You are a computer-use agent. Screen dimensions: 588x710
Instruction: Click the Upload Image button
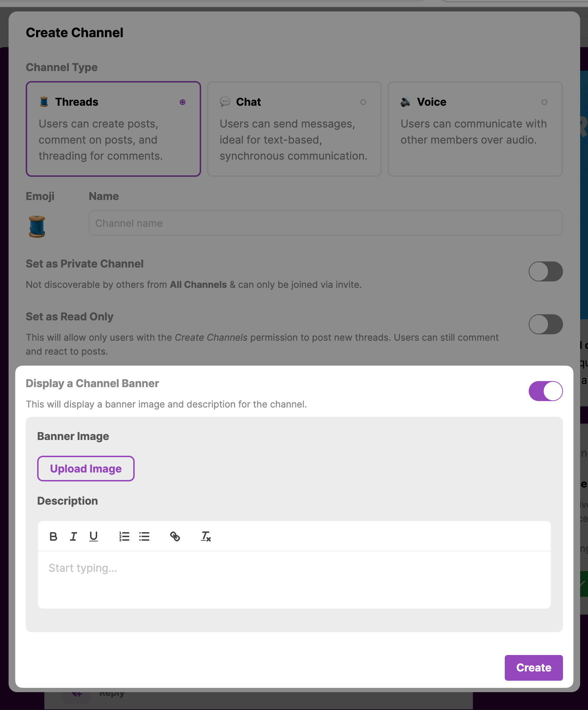click(x=86, y=469)
